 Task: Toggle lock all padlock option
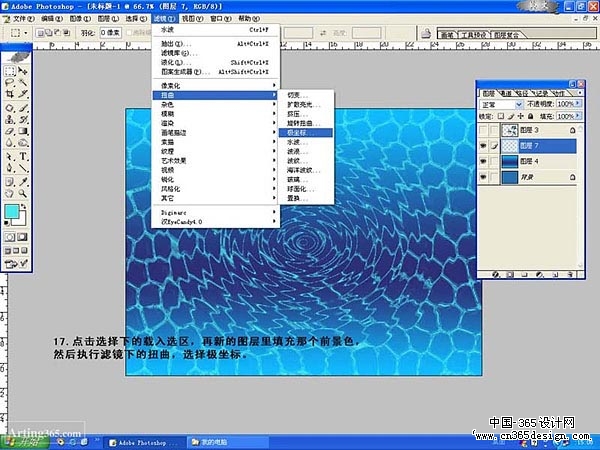pyautogui.click(x=530, y=116)
